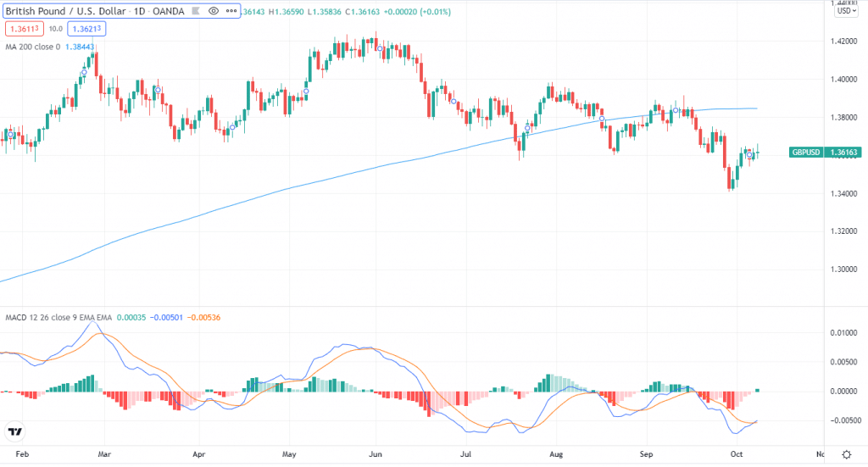
Task: Click the change value +0.00020 (+0.01%)
Action: (417, 12)
